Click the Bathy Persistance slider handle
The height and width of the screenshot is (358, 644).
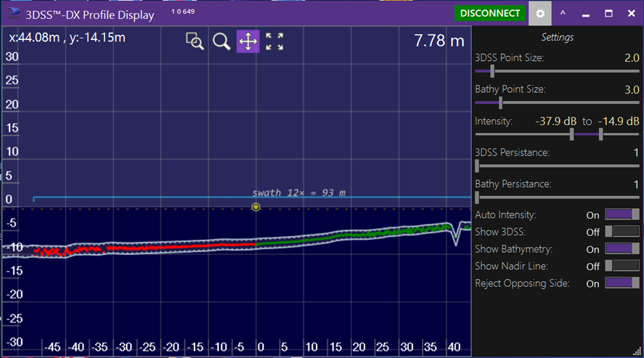[477, 197]
